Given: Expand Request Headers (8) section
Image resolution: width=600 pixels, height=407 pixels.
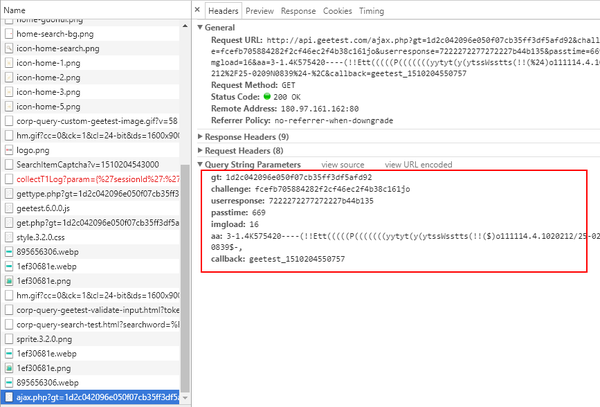Looking at the screenshot, I should click(x=200, y=150).
